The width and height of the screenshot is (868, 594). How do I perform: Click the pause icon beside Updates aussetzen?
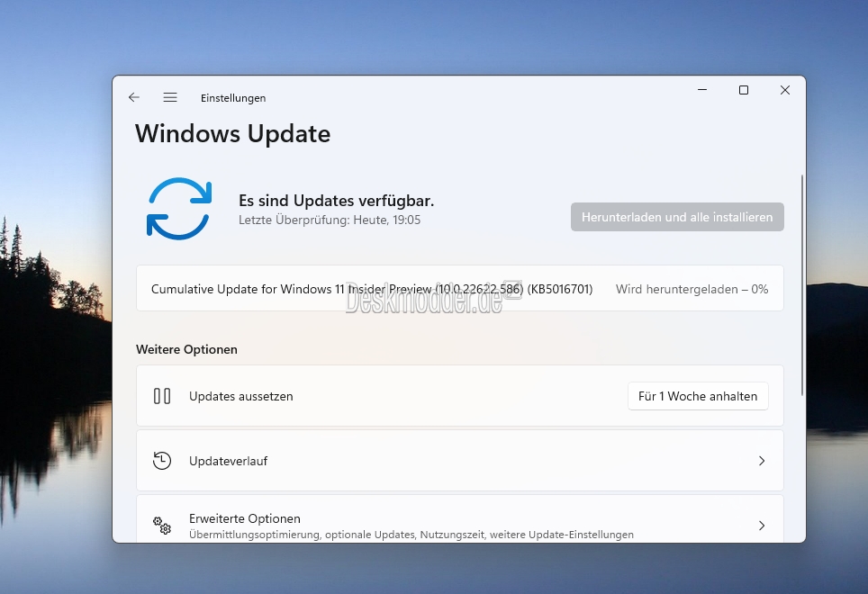click(x=162, y=396)
